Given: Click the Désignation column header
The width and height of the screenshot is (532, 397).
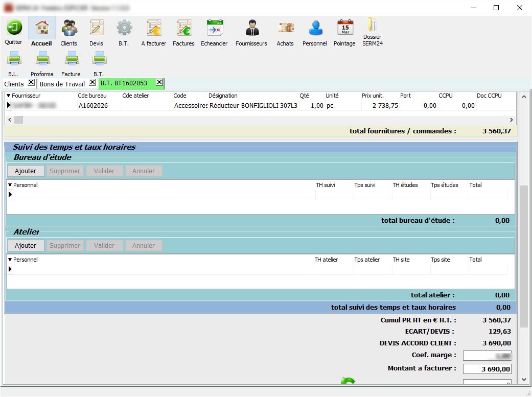Looking at the screenshot, I should click(x=223, y=96).
